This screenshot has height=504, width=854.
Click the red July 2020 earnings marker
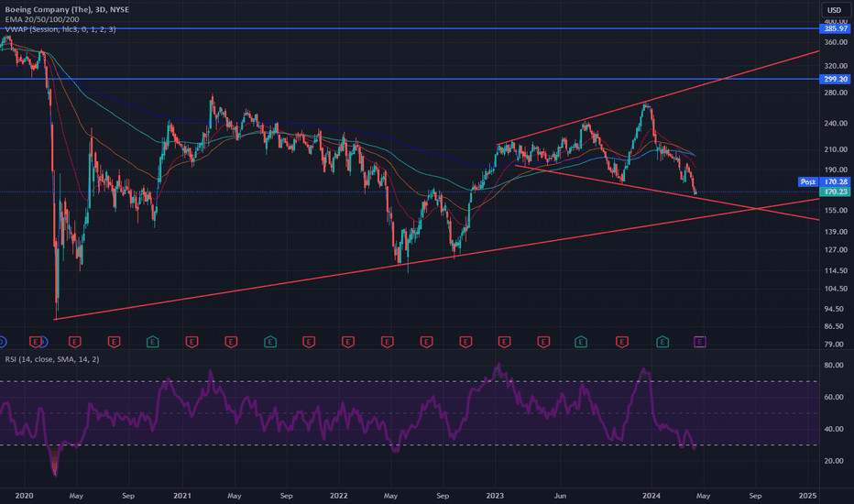114,342
